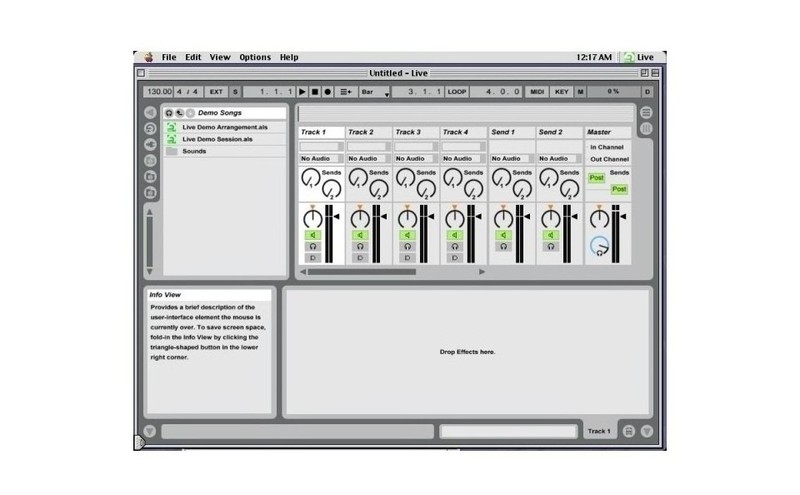Click the Stop transport button
This screenshot has width=800, height=495.
click(x=315, y=92)
